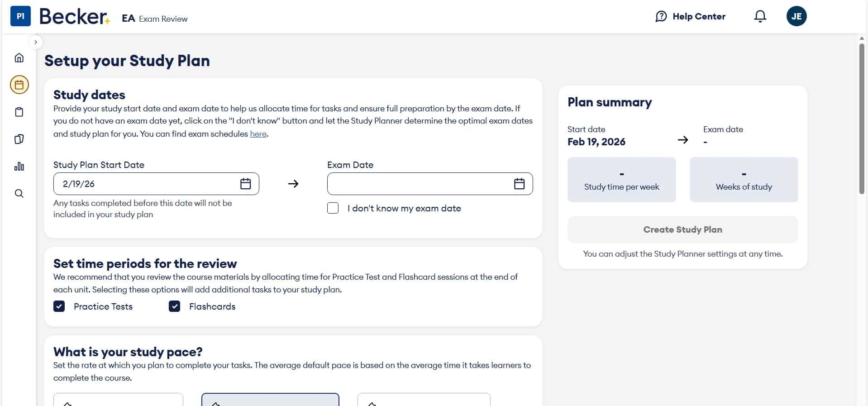Open the JE user profile avatar
Viewport: 868px width, 406px height.
pyautogui.click(x=796, y=16)
